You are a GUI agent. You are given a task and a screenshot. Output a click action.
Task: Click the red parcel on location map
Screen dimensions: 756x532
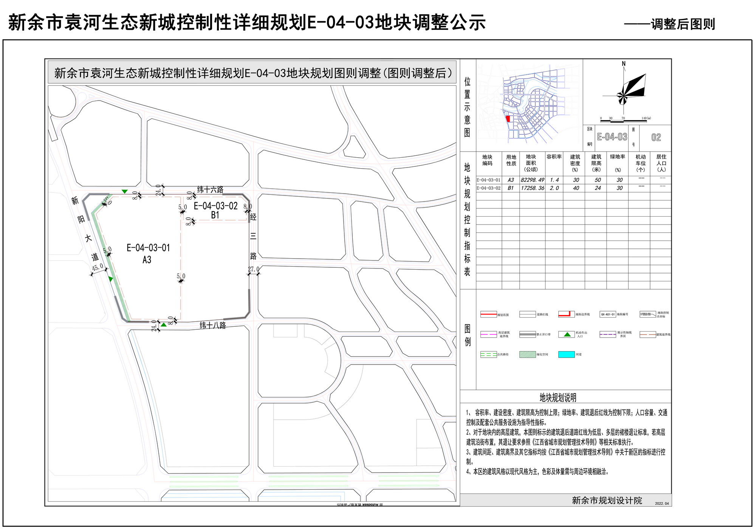coord(508,119)
